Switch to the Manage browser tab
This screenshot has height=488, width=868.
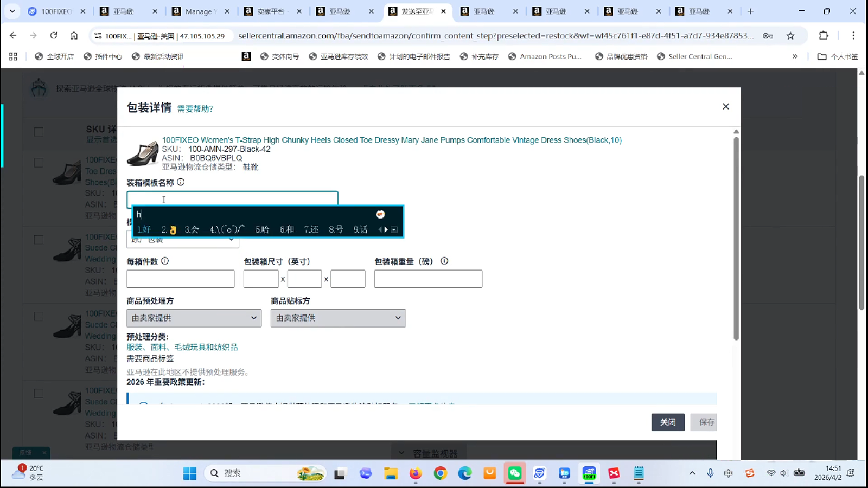point(200,11)
